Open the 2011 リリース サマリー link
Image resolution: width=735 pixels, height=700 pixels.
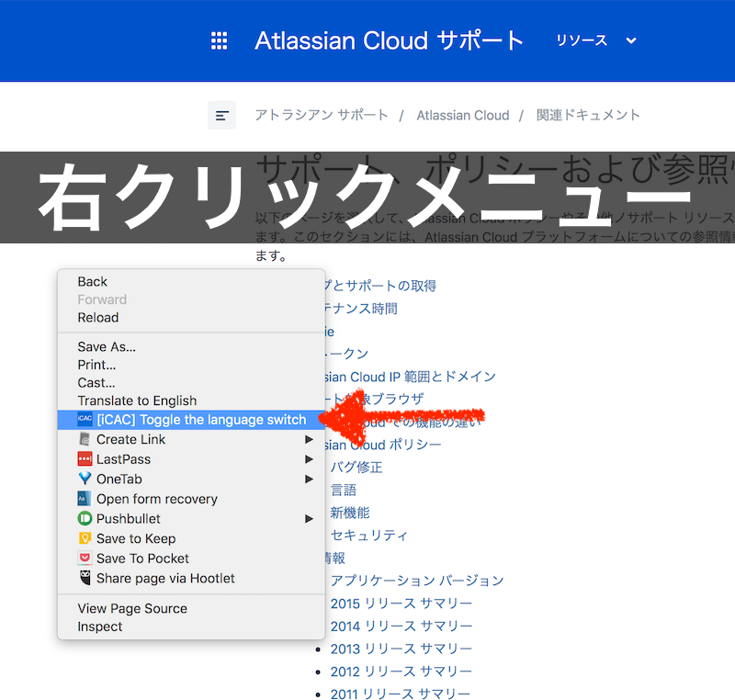pyautogui.click(x=401, y=694)
